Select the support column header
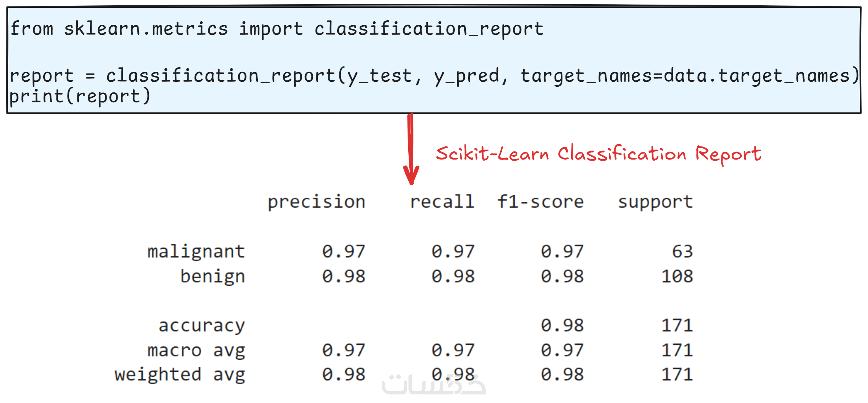Screen dimensions: 868x403 coord(655,202)
